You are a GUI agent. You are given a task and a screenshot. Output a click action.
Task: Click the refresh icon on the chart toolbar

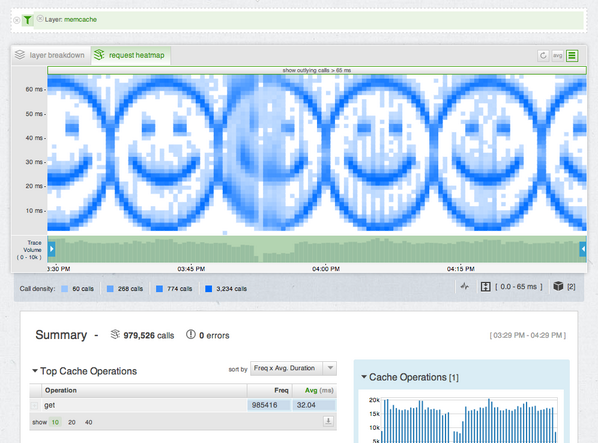pos(543,56)
